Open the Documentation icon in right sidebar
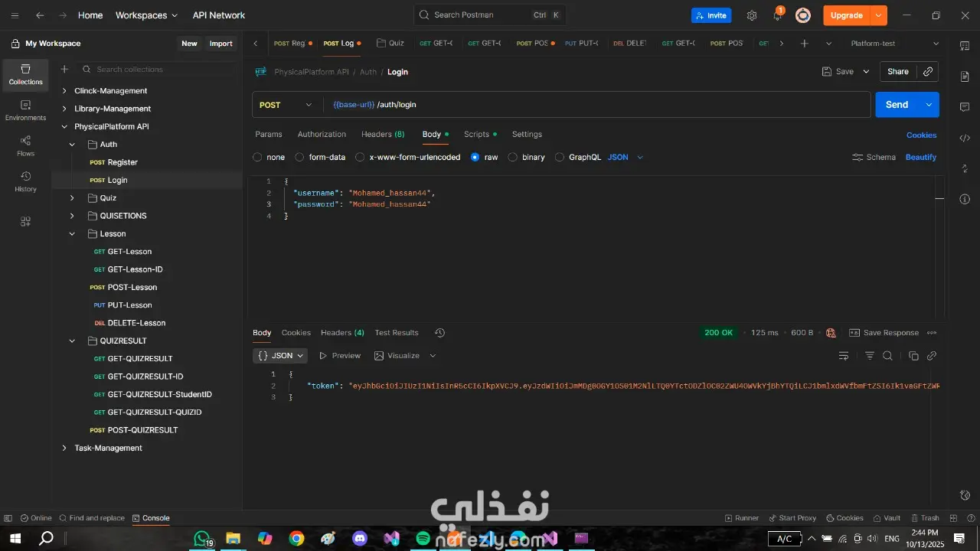980x551 pixels. (965, 77)
